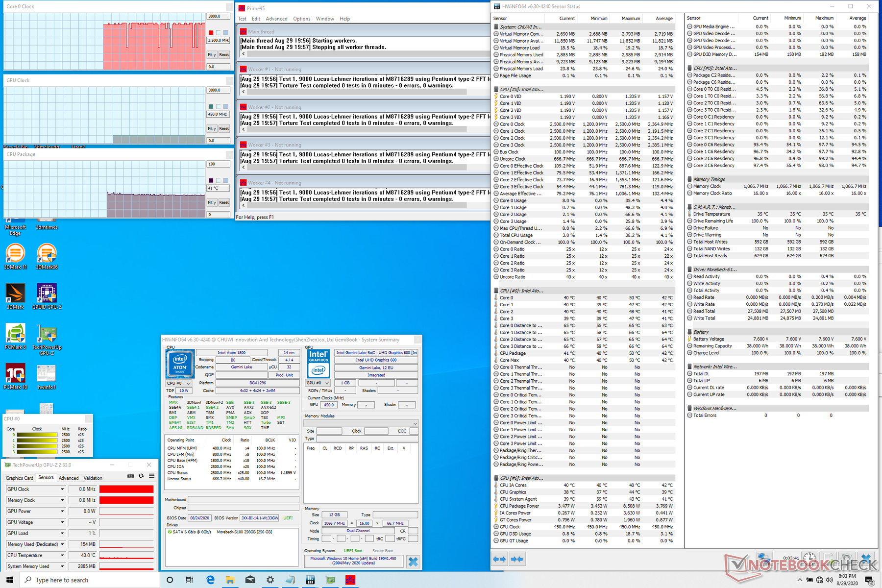The height and width of the screenshot is (588, 882).
Task: Switch to Prime95 via its taskbar icon
Action: coord(350,580)
